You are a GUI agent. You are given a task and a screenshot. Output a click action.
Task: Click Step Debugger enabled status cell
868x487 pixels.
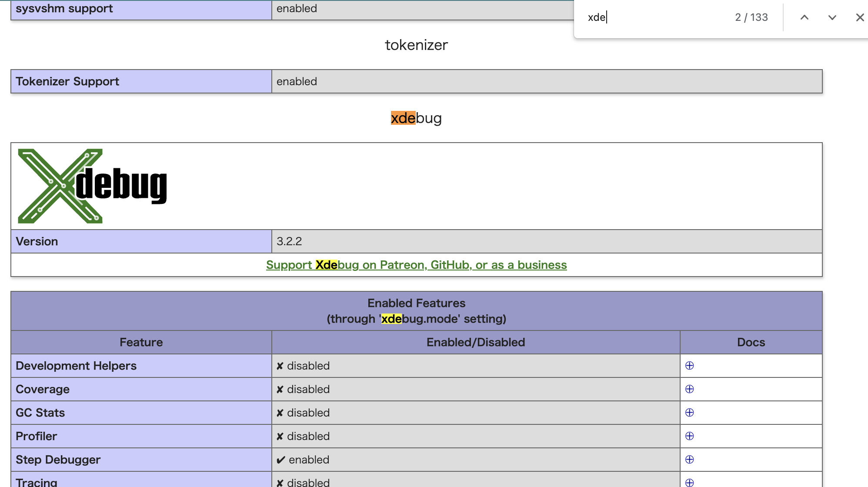click(x=475, y=460)
